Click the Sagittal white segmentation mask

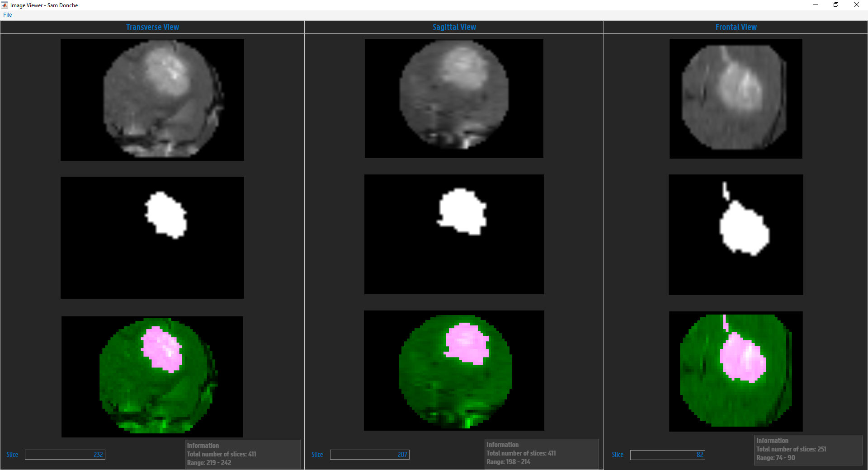pyautogui.click(x=454, y=235)
